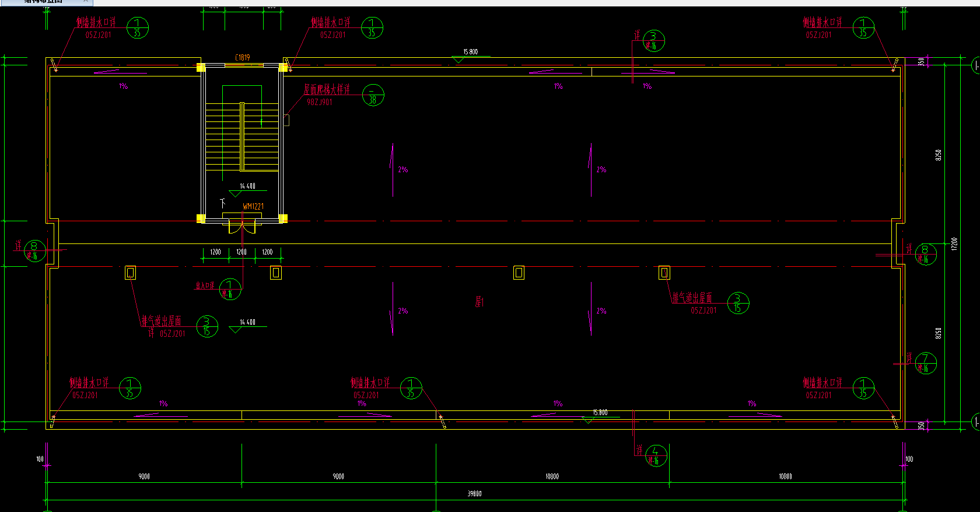This screenshot has height=512, width=980.
Task: Select the orange WM1221 door label
Action: (253, 207)
